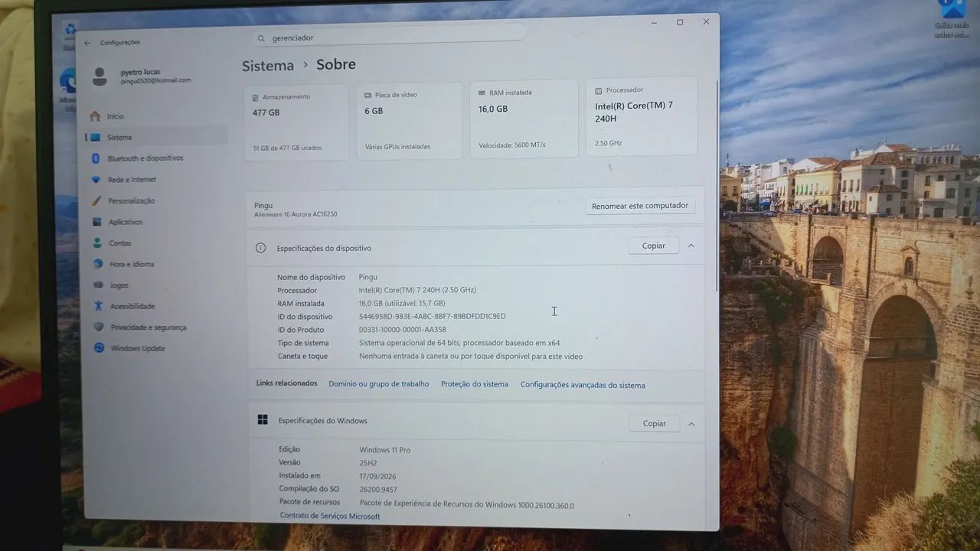Select Sistema in the sidebar
The width and height of the screenshot is (980, 551).
pos(156,138)
